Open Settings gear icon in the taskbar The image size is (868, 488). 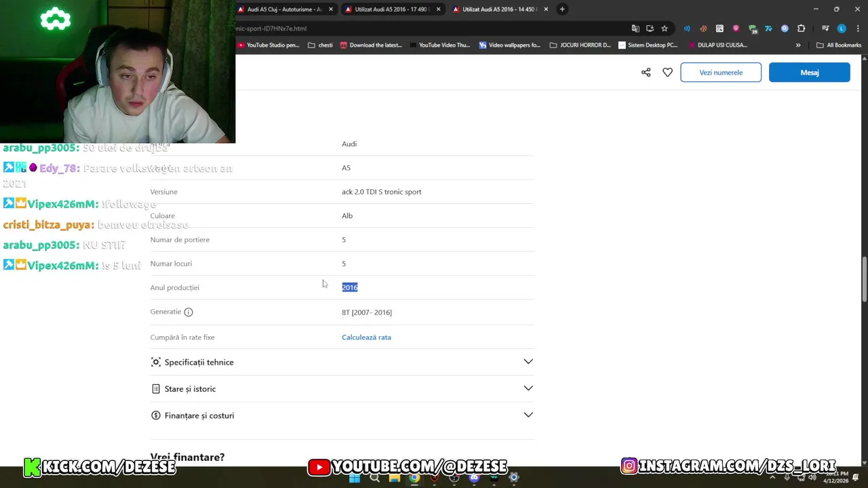514,477
